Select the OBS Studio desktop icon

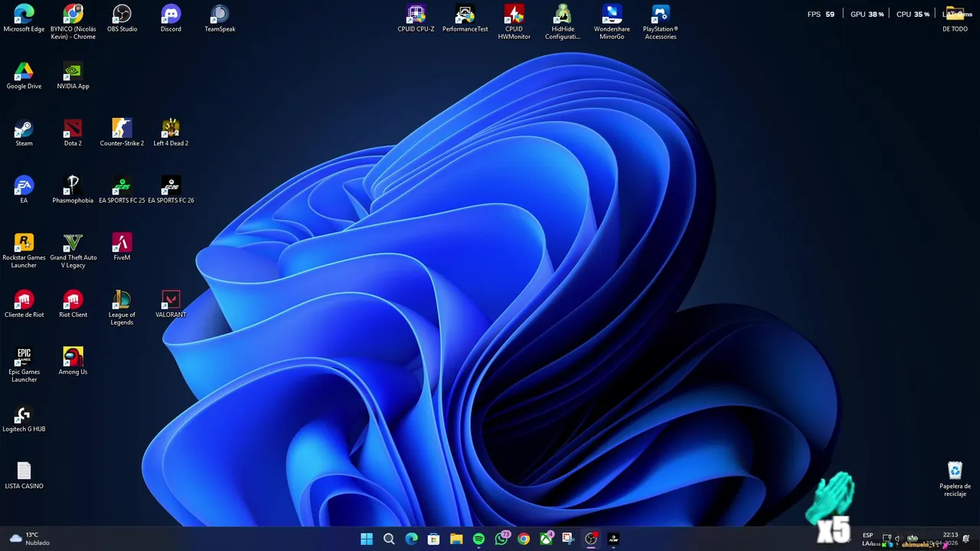point(122,19)
